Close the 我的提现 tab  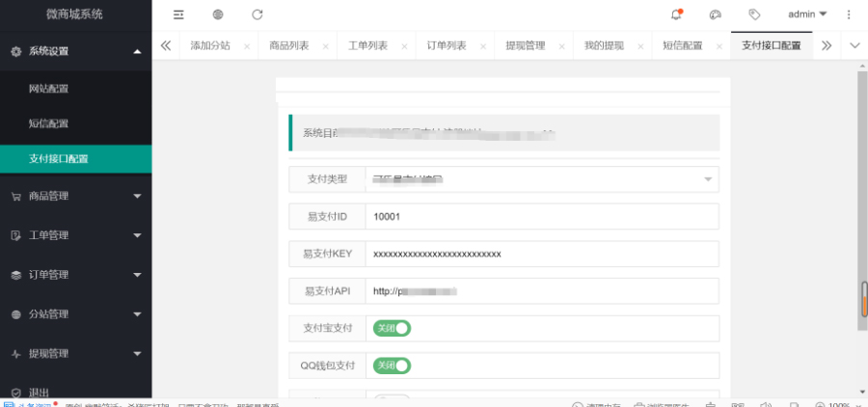(x=640, y=46)
